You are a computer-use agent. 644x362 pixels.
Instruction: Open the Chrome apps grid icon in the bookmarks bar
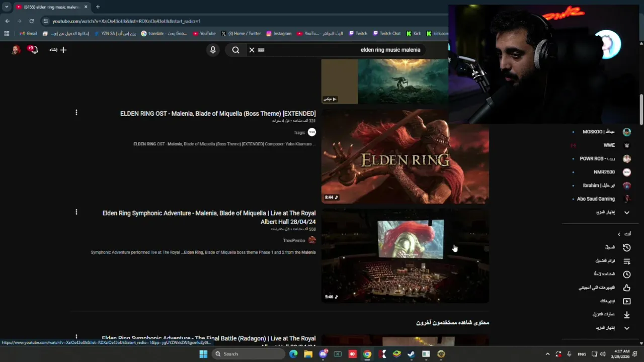click(x=7, y=34)
